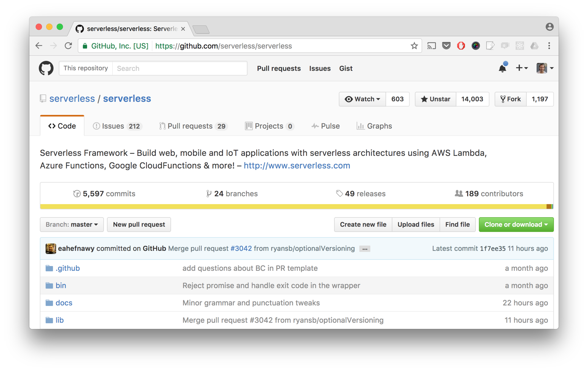
Task: Switch to the Issues tab
Action: coord(116,126)
